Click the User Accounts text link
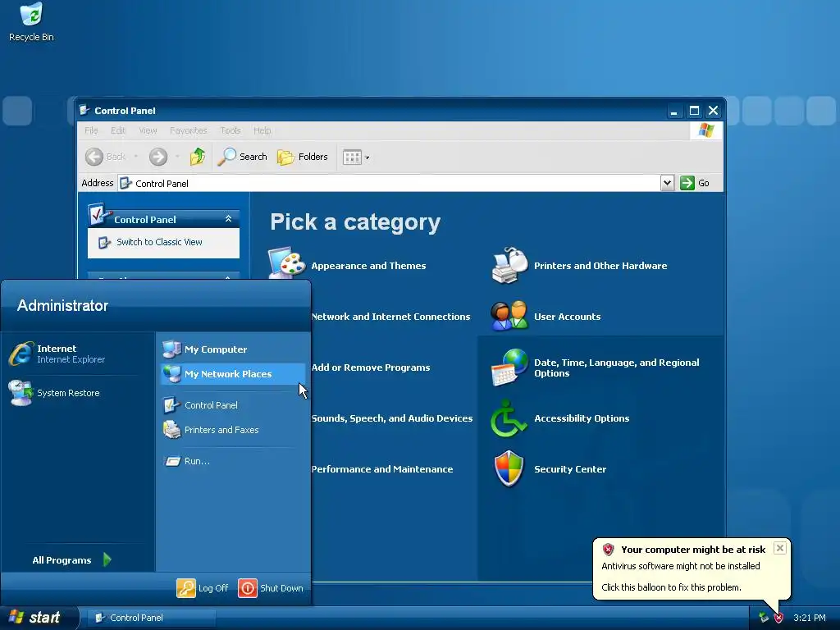This screenshot has width=840, height=630. [568, 317]
